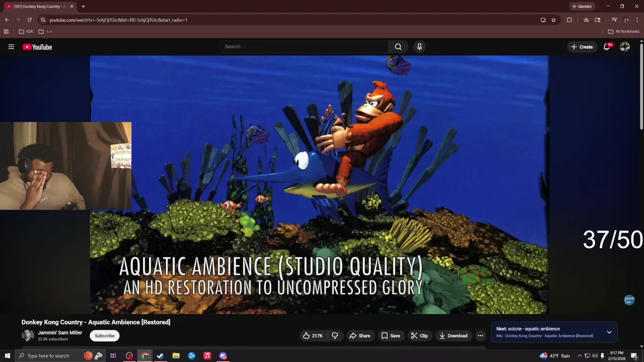Open the All Bookmarks folder
Viewport: 644px width, 362px height.
pyautogui.click(x=623, y=31)
